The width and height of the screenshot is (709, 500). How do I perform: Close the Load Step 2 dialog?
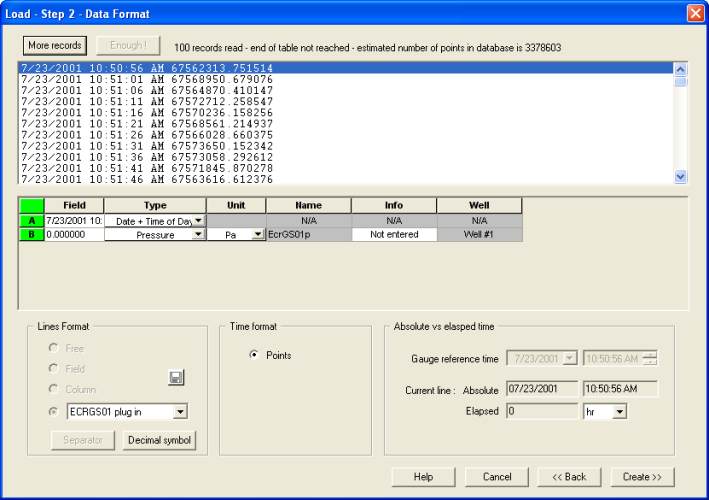click(x=695, y=13)
